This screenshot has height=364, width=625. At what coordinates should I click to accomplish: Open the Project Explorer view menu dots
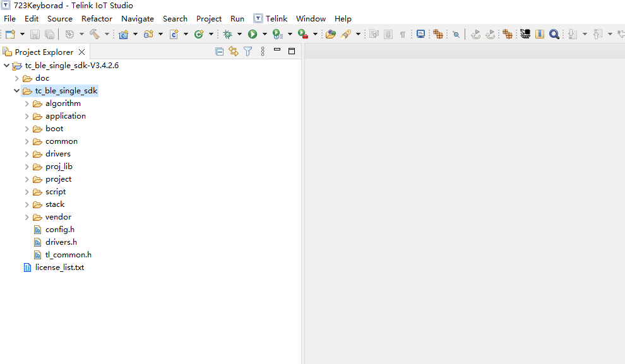pyautogui.click(x=263, y=51)
